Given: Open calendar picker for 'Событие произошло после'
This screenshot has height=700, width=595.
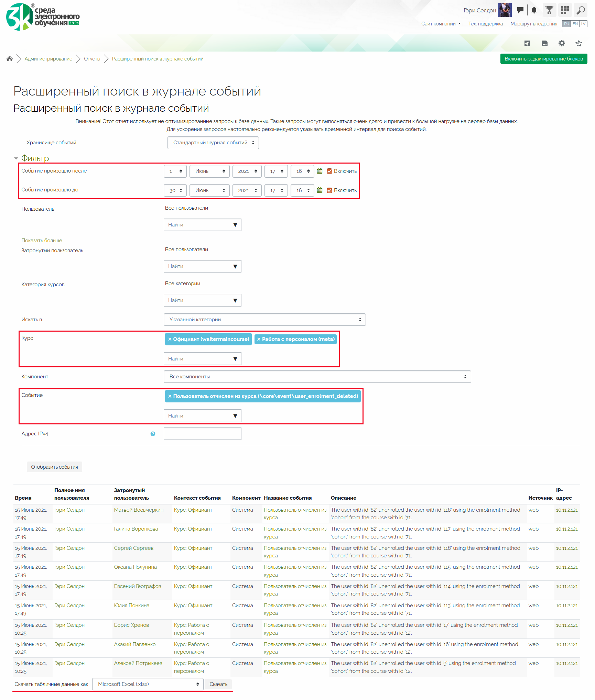Looking at the screenshot, I should click(320, 171).
